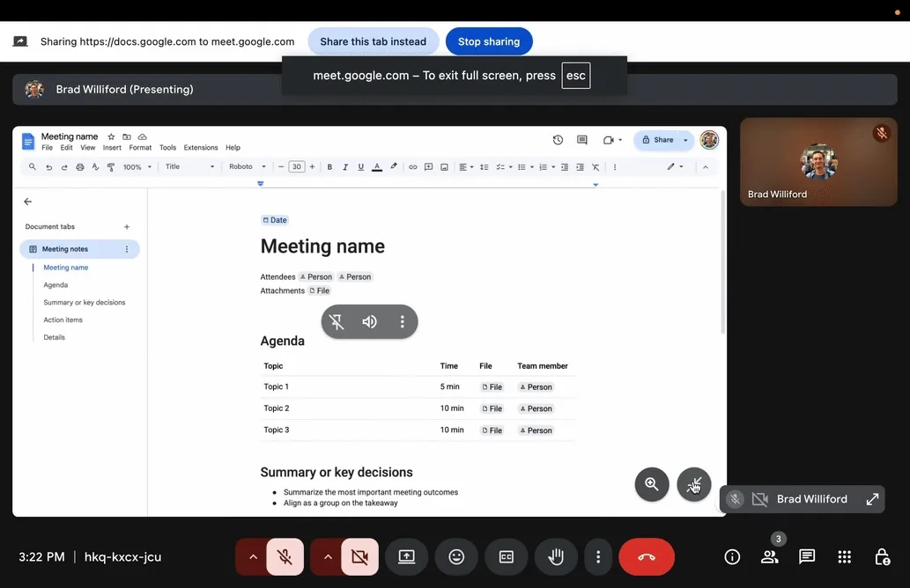910x588 pixels.
Task: Open the Title paragraph styles dropdown
Action: [x=189, y=166]
